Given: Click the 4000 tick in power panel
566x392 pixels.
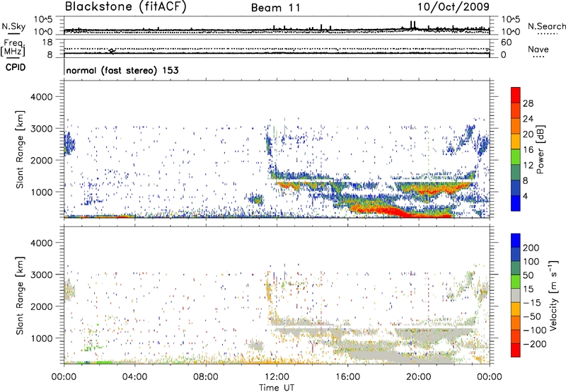Looking at the screenshot, I should click(42, 97).
